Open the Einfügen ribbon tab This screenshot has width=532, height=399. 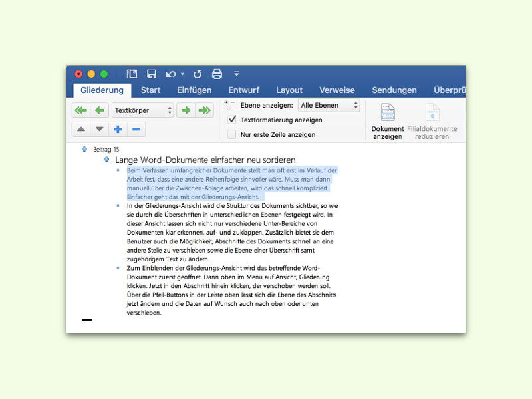[194, 90]
